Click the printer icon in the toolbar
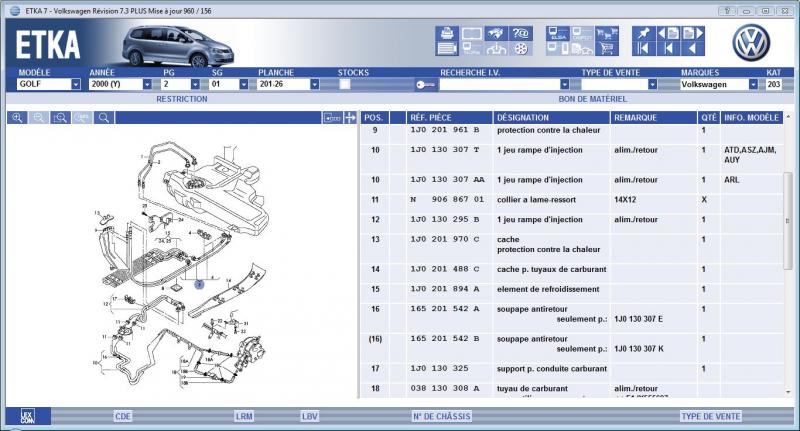The width and height of the screenshot is (800, 431). click(x=447, y=34)
